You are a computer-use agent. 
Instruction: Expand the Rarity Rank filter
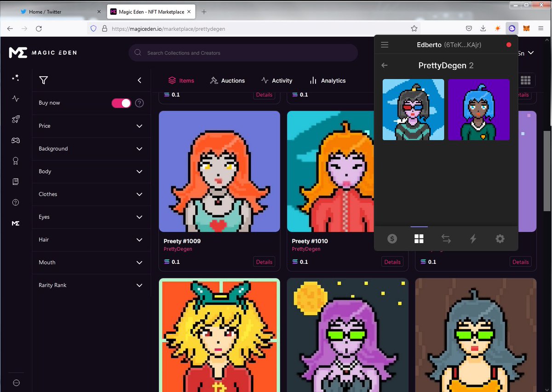click(x=91, y=285)
